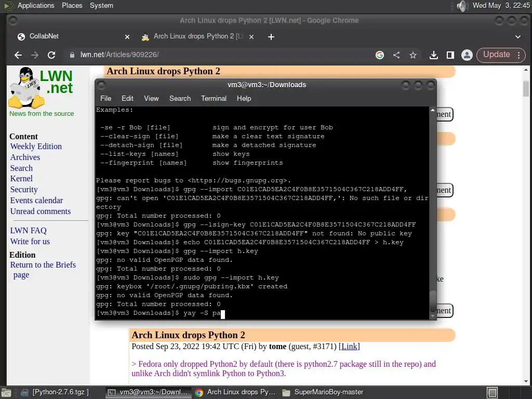Switch to SuperMarioBoy-master taskbar window
Image resolution: width=532 pixels, height=399 pixels.
[323, 392]
